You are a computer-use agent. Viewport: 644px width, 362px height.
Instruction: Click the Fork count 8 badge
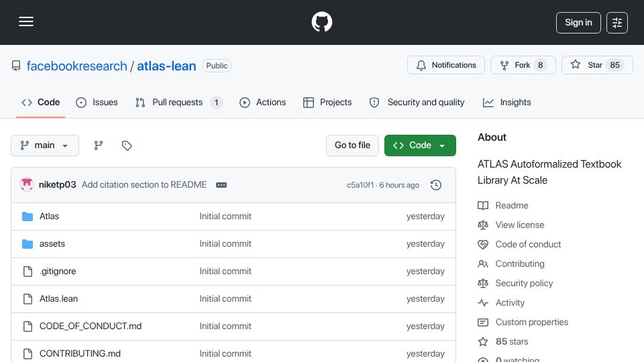(x=541, y=65)
